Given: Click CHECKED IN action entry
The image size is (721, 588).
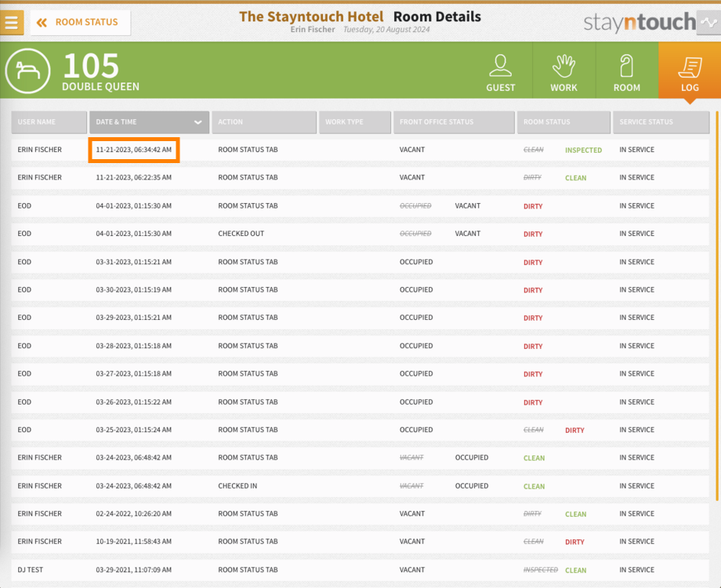Looking at the screenshot, I should tap(237, 486).
